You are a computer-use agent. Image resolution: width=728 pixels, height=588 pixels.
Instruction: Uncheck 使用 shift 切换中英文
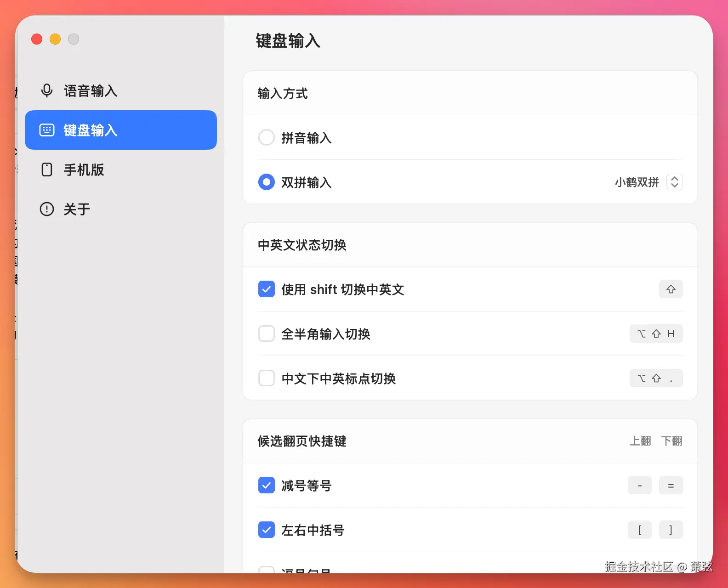click(267, 289)
